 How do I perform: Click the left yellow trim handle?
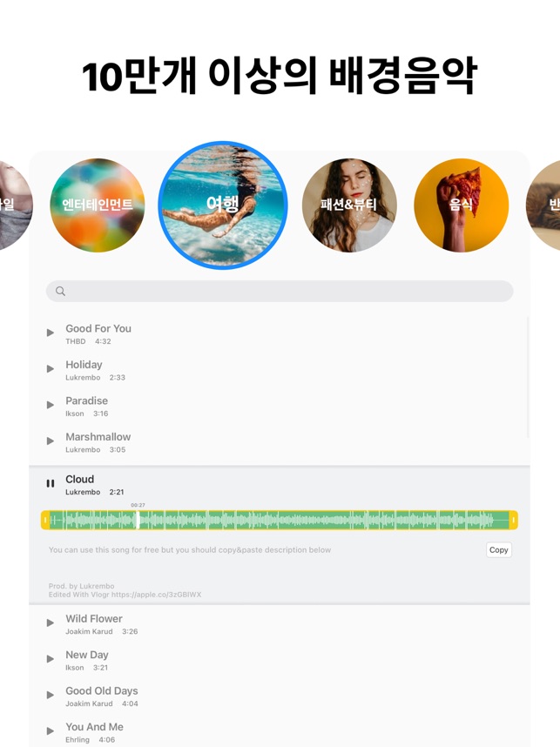tap(45, 520)
